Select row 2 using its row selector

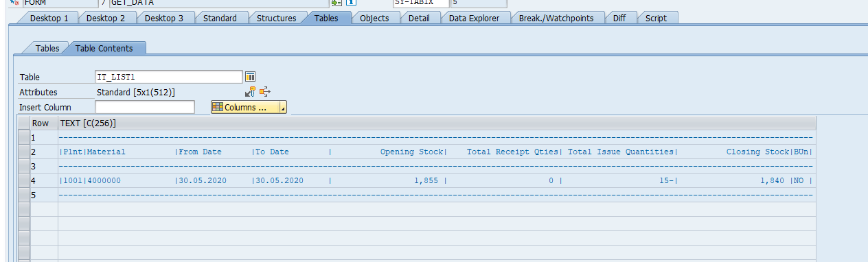point(23,152)
